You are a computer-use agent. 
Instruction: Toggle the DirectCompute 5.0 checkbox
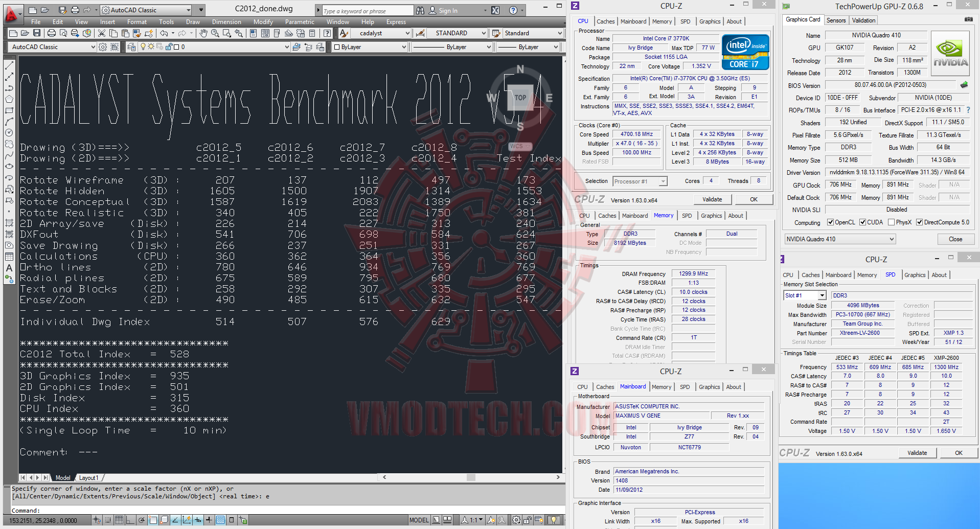[x=919, y=222]
